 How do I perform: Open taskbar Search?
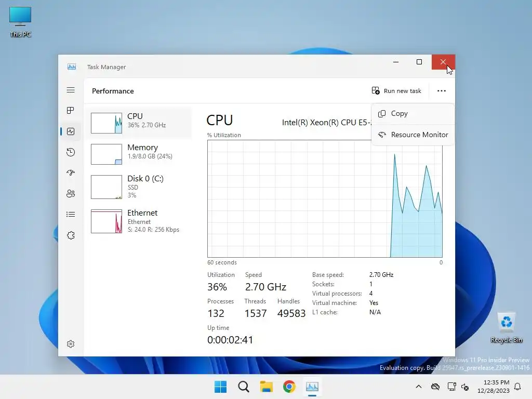(x=244, y=387)
